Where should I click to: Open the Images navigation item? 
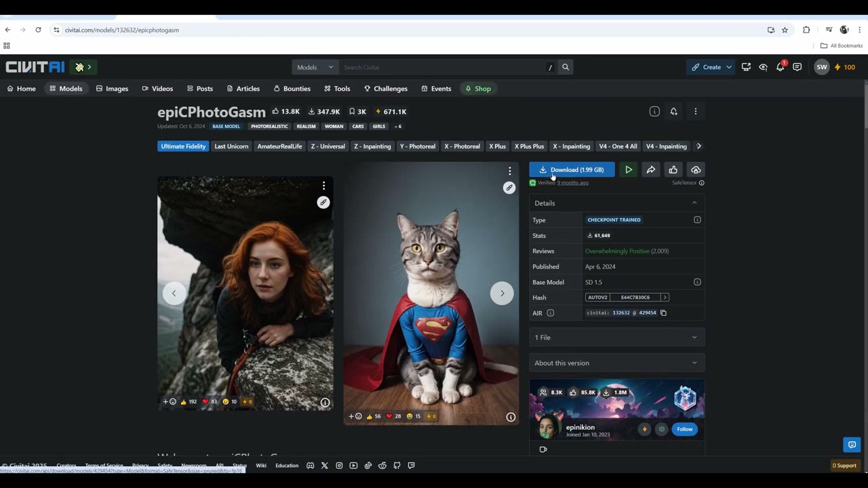pyautogui.click(x=112, y=89)
